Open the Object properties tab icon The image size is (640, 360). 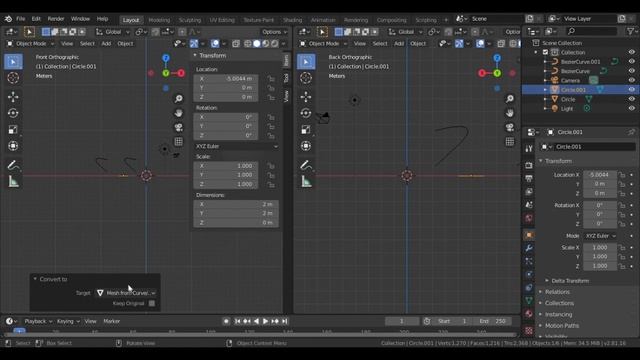[529, 235]
